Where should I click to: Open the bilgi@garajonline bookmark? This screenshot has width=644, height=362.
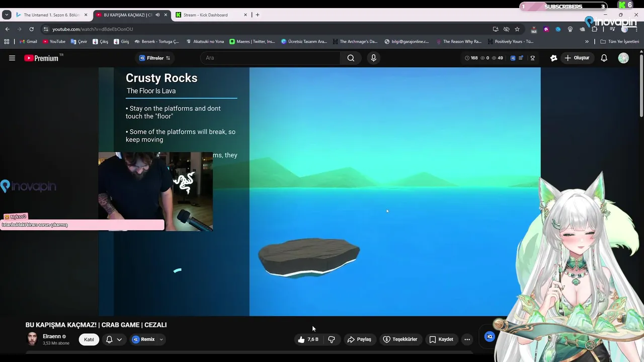coord(407,42)
